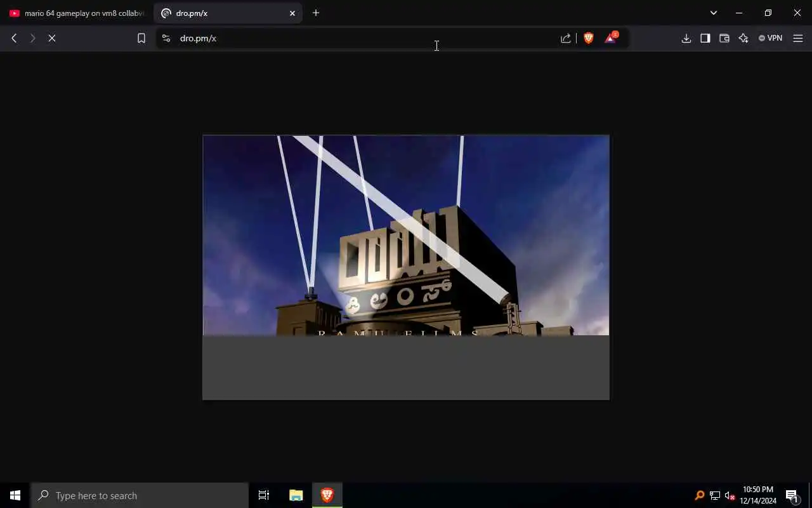This screenshot has width=812, height=508.
Task: Open site settings icon in address bar
Action: tap(166, 38)
